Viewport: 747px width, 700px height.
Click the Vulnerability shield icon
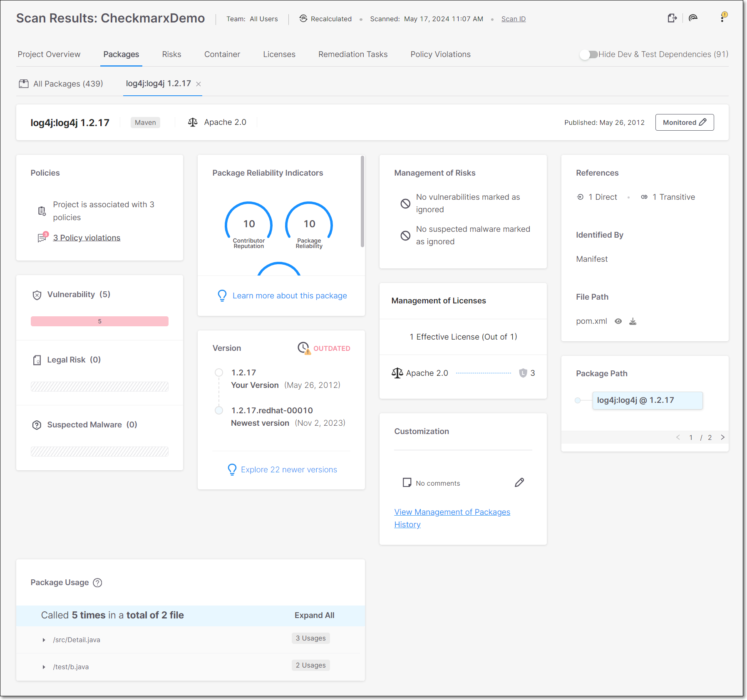[37, 295]
